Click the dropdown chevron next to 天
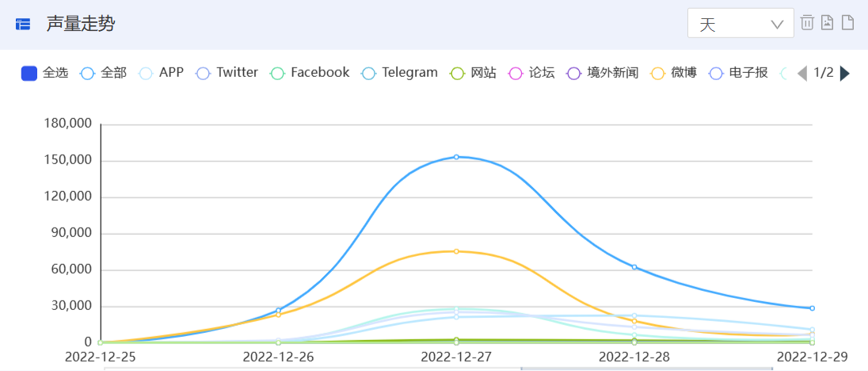The image size is (868, 371). pyautogui.click(x=777, y=25)
